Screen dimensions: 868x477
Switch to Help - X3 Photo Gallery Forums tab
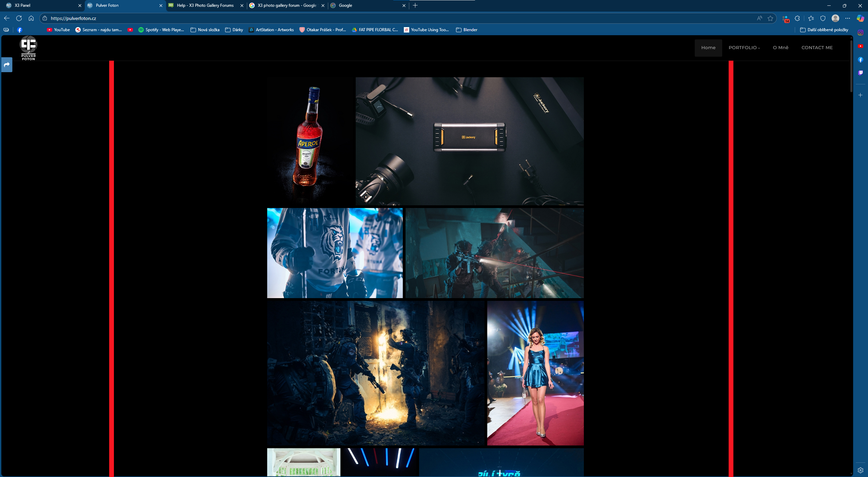[205, 5]
